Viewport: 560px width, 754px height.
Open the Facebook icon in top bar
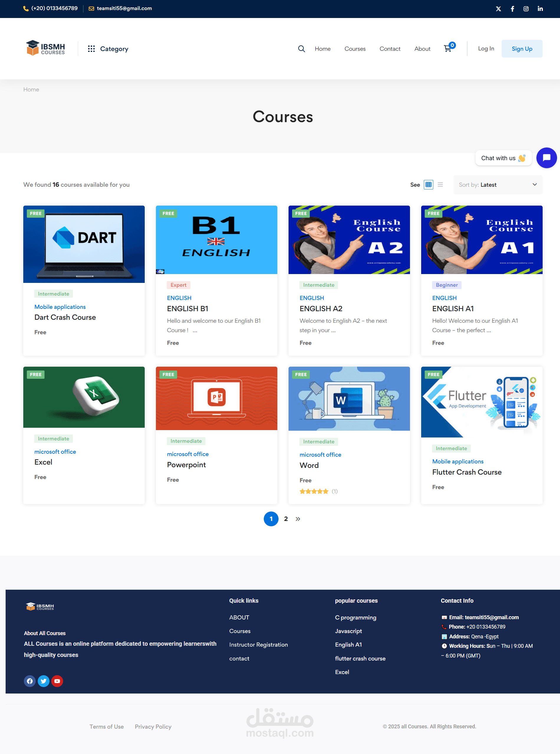[513, 9]
